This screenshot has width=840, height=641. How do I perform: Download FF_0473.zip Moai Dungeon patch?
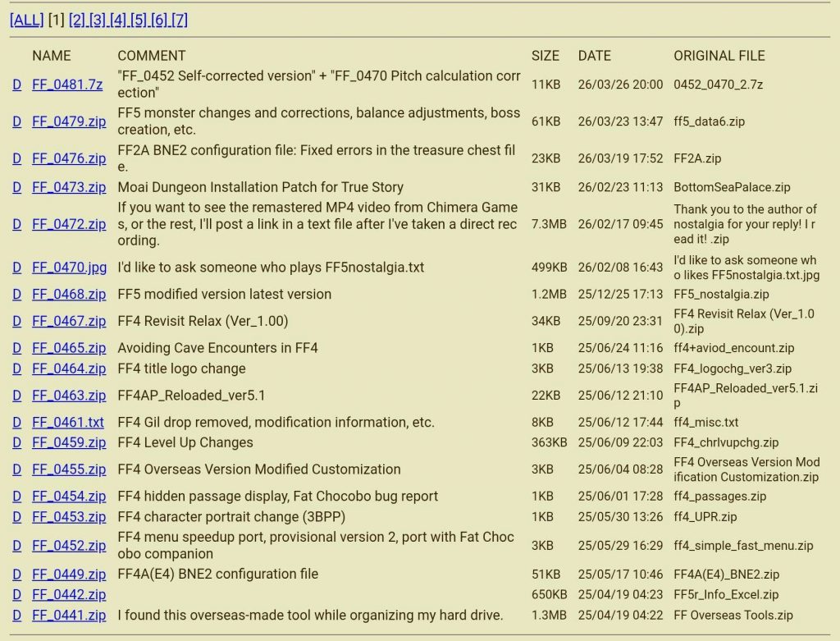[x=69, y=187]
